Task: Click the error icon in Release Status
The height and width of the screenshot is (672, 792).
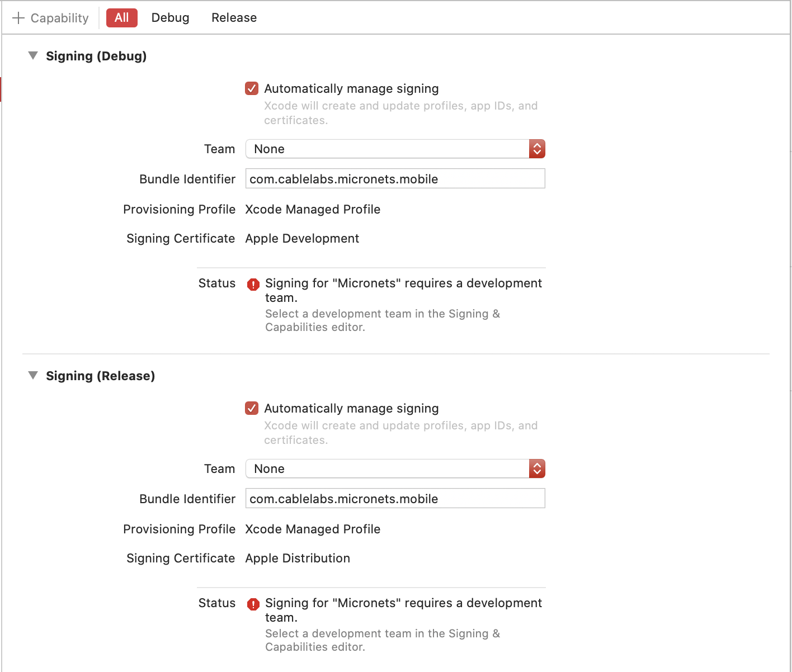Action: click(x=253, y=604)
